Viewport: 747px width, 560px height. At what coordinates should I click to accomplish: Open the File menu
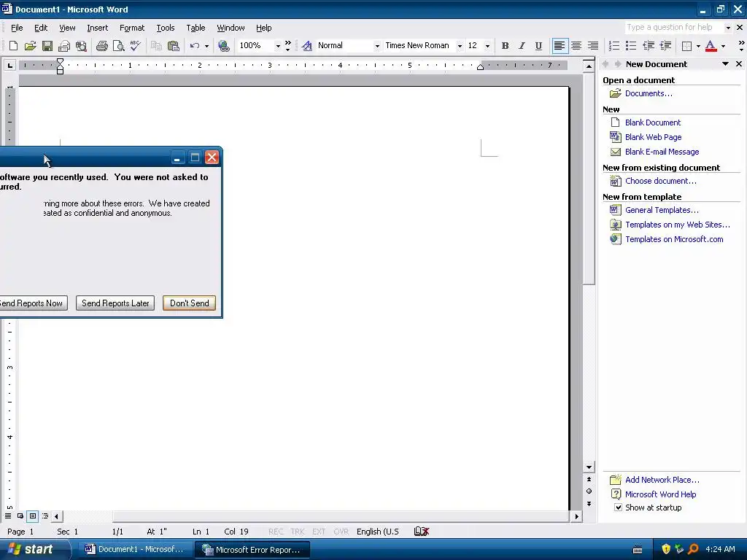17,28
